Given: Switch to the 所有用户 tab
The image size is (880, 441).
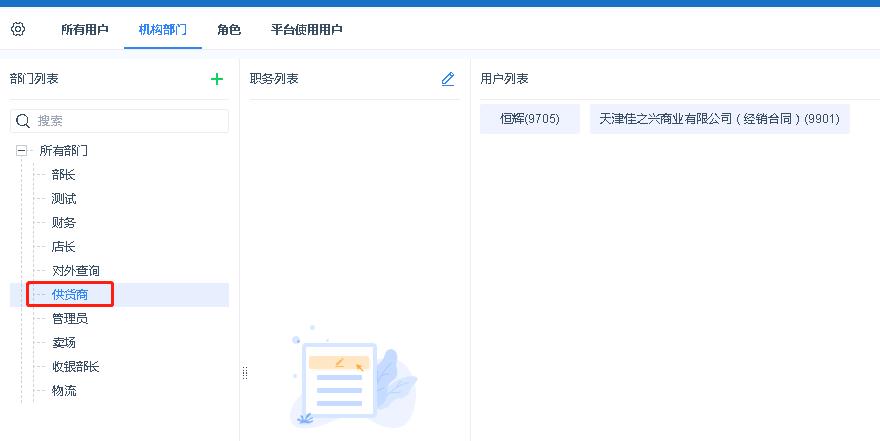Looking at the screenshot, I should point(85,30).
